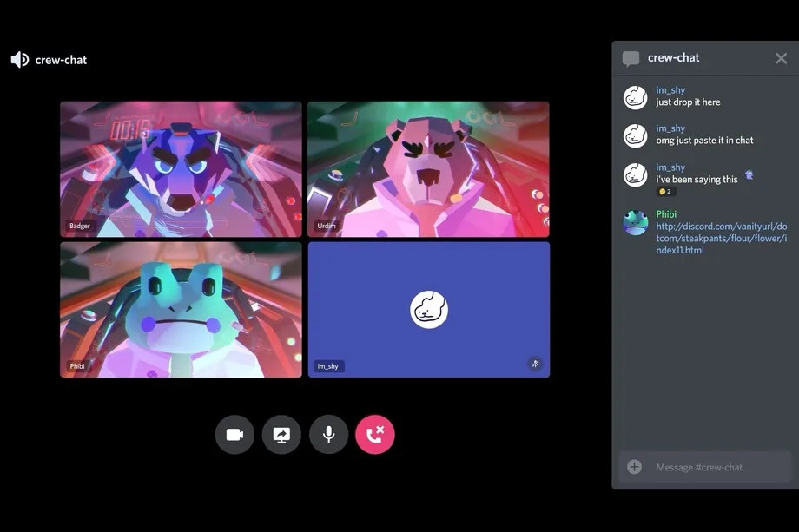Close the crew-chat side panel
Image resolution: width=799 pixels, height=532 pixels.
781,58
